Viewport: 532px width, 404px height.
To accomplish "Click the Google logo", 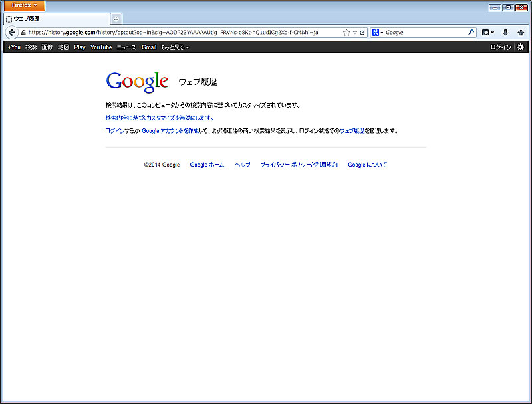I will coord(138,82).
